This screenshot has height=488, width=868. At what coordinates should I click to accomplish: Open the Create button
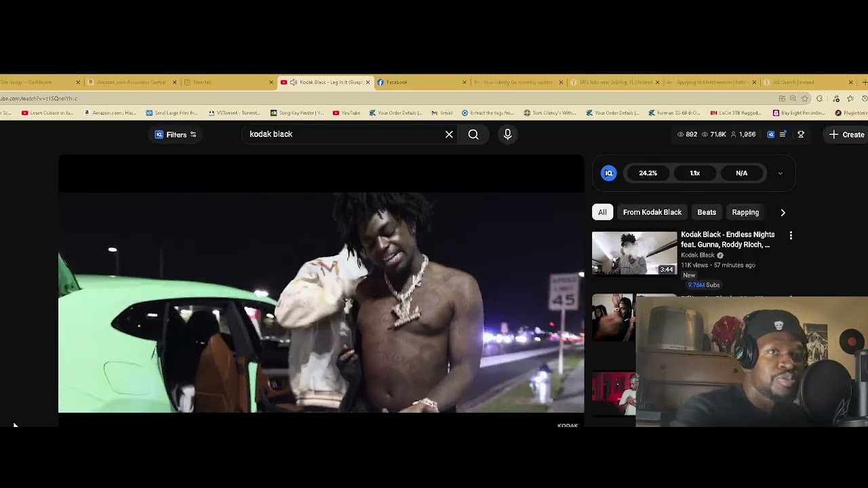pos(847,134)
